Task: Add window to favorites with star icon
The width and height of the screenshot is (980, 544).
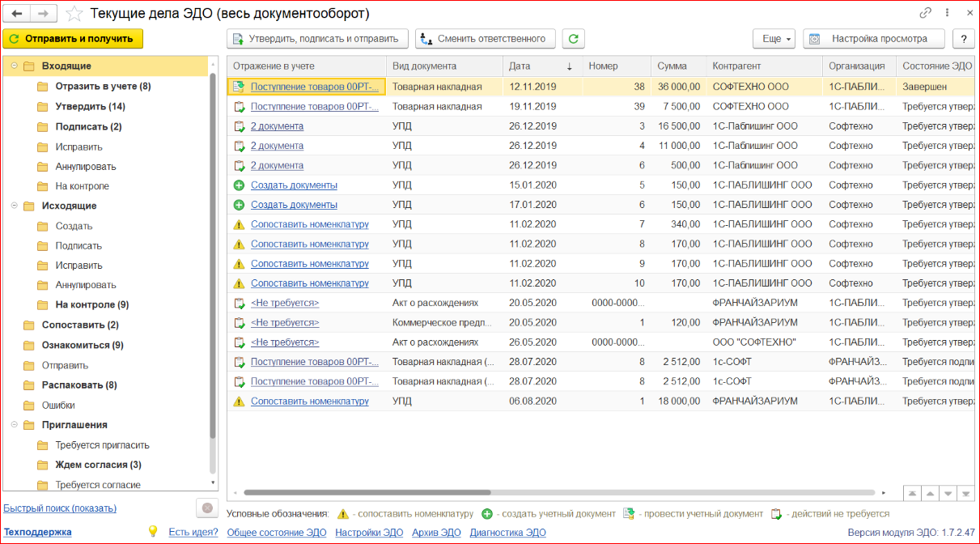Action: point(74,14)
